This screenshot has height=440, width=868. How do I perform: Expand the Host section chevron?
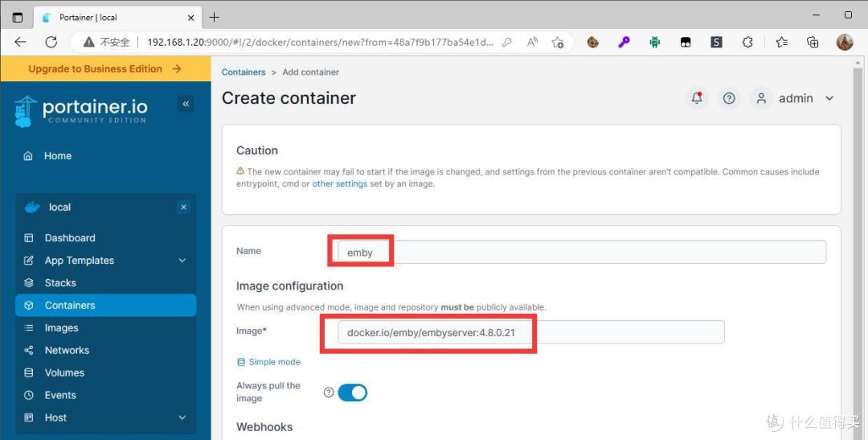(x=182, y=417)
